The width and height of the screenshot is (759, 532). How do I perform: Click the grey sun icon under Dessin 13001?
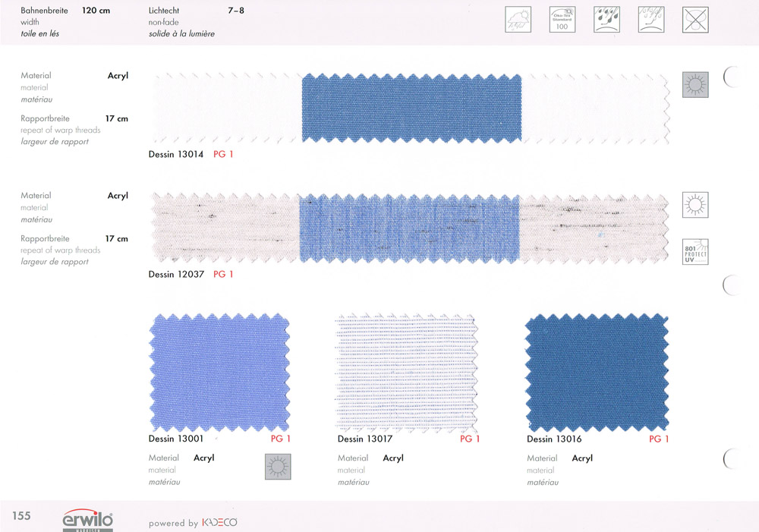click(279, 467)
